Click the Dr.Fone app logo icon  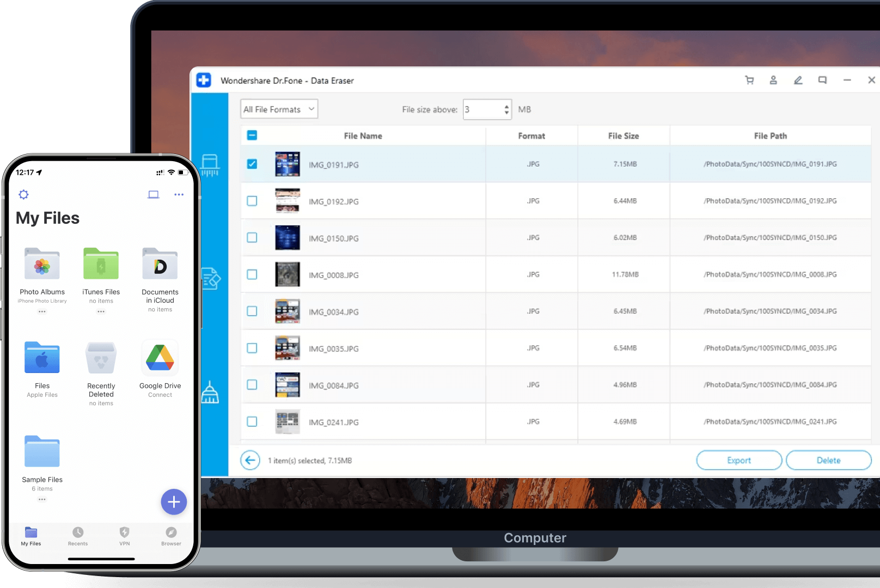coord(204,80)
